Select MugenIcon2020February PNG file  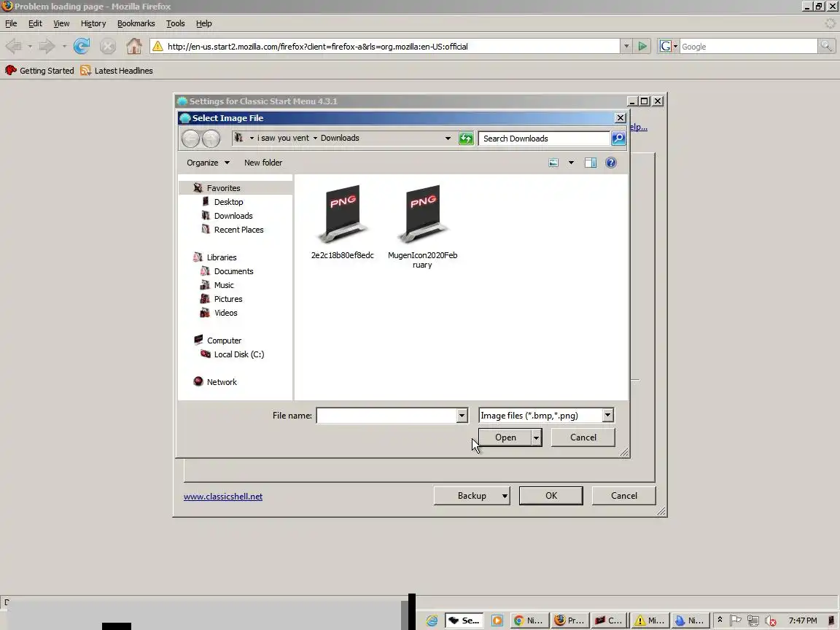(423, 227)
